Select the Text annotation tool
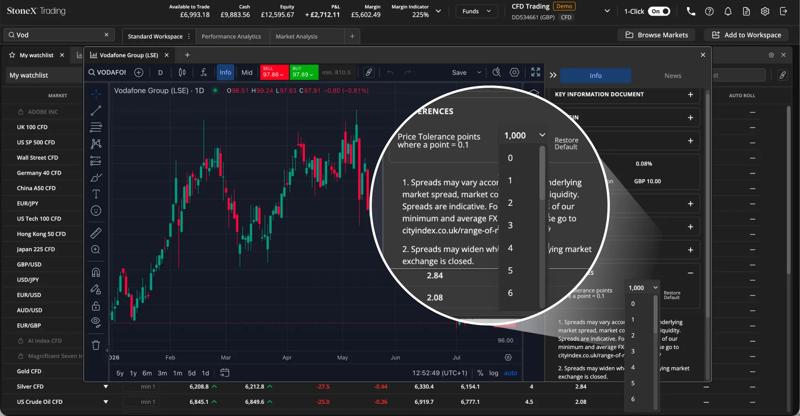Viewport: 800px width, 416px height. [96, 194]
